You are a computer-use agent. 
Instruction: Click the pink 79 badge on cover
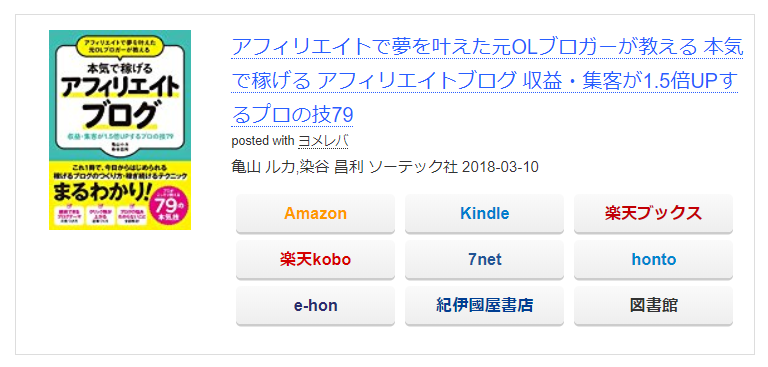coord(169,203)
